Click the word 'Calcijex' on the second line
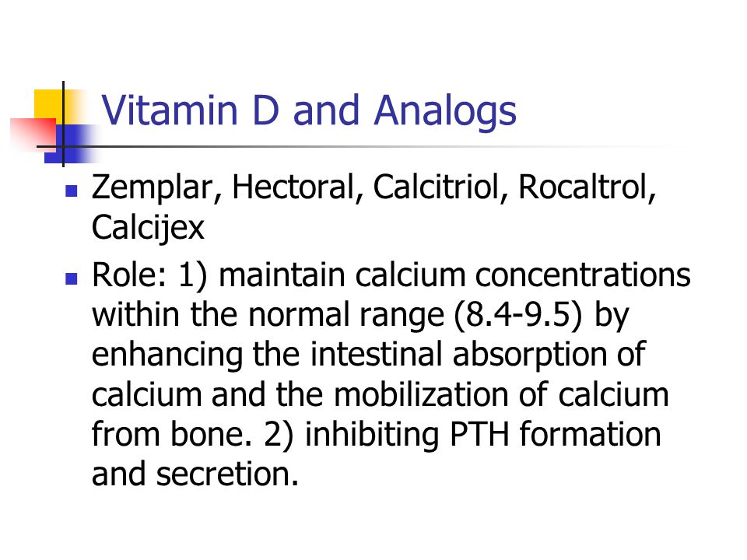747x560 pixels. tap(148, 229)
